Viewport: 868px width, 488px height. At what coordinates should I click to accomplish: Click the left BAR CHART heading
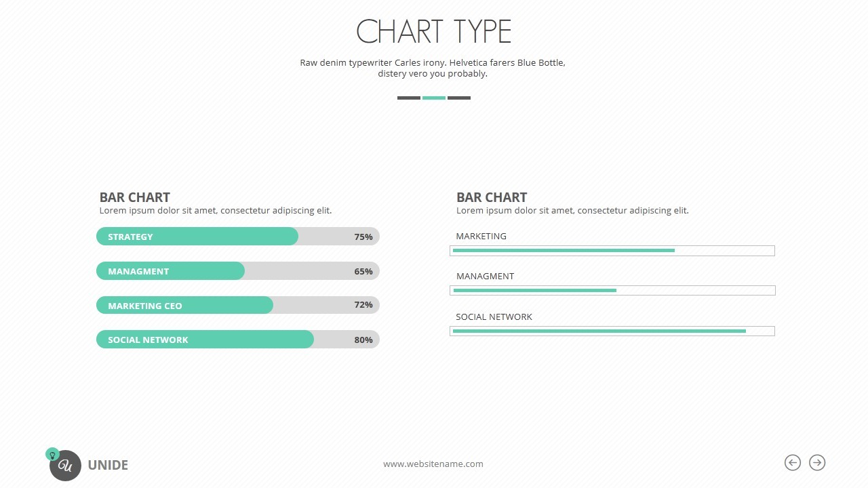(134, 197)
